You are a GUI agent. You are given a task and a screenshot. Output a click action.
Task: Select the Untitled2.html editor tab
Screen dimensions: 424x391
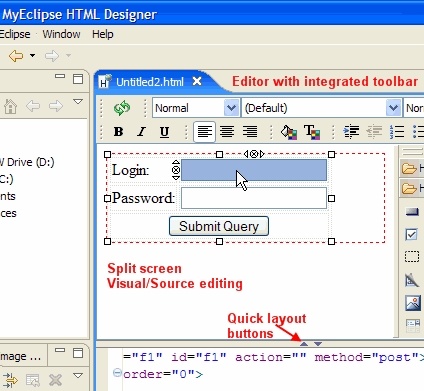150,82
